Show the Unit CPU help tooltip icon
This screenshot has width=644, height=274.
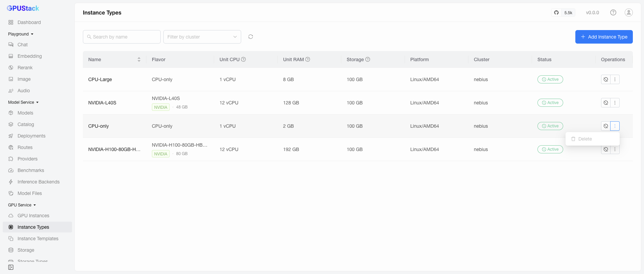tap(244, 59)
